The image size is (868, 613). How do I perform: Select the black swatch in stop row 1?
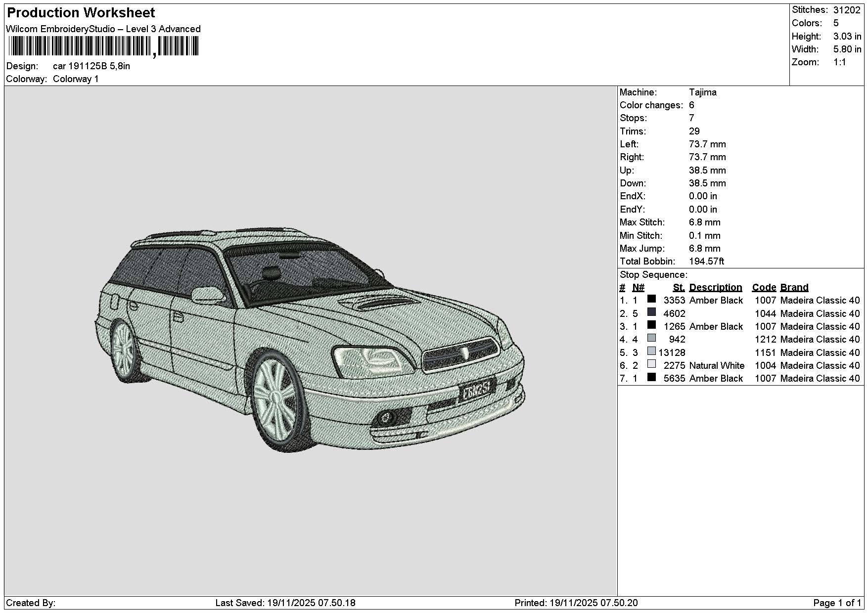pyautogui.click(x=651, y=299)
